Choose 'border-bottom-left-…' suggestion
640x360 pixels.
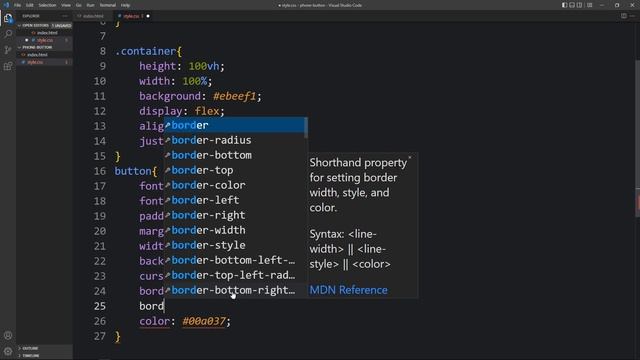[234, 260]
